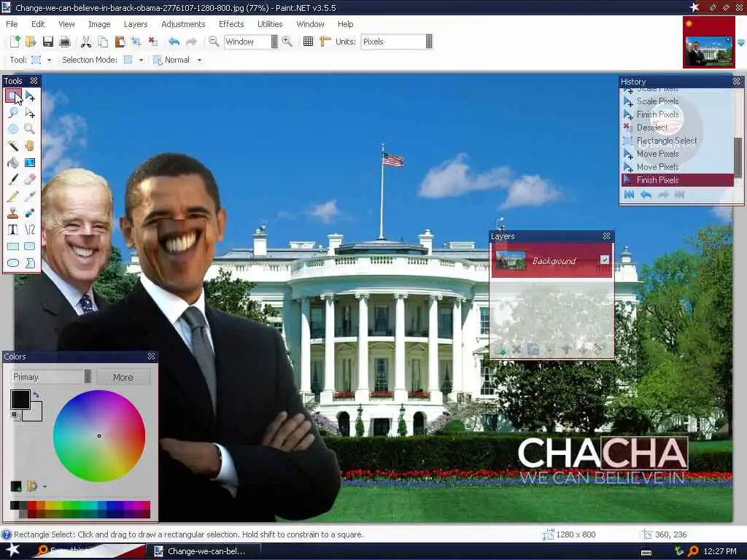Select the Pan hand tool
This screenshot has height=560, width=747.
click(x=30, y=146)
